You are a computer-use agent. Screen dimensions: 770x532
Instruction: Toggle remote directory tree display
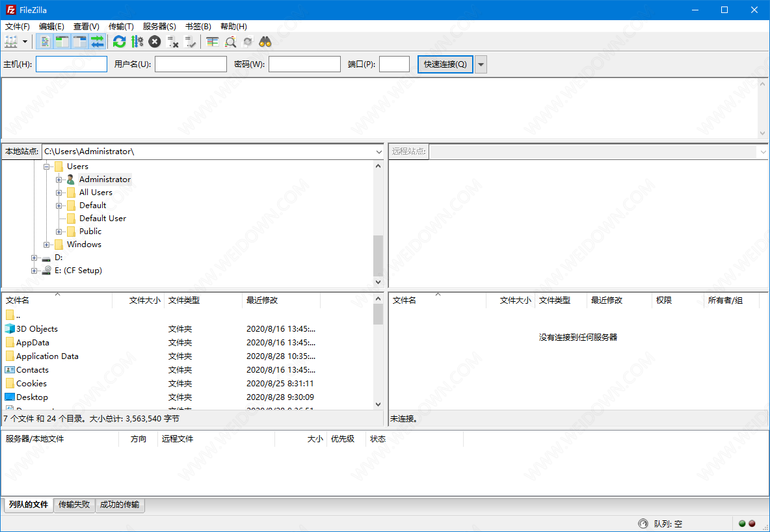(x=79, y=42)
